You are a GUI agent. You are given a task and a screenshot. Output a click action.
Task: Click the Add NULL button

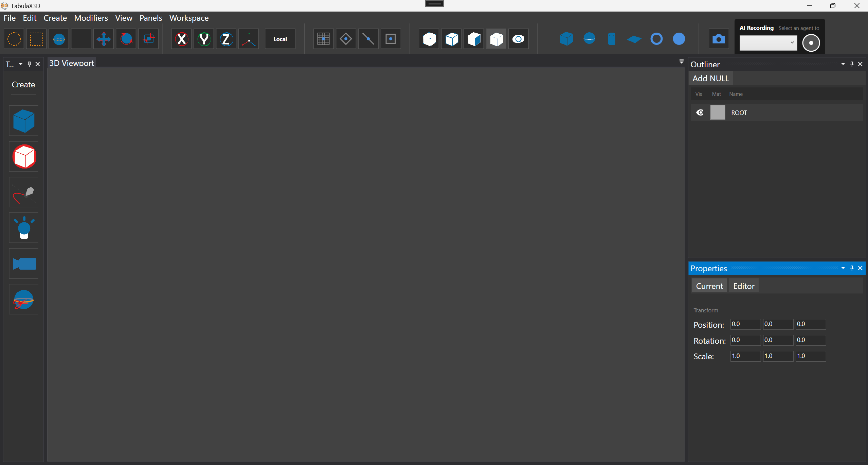click(x=710, y=78)
